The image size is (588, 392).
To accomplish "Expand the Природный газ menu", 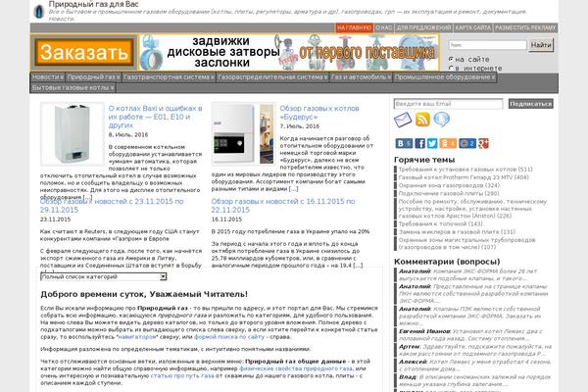I will click(x=93, y=76).
